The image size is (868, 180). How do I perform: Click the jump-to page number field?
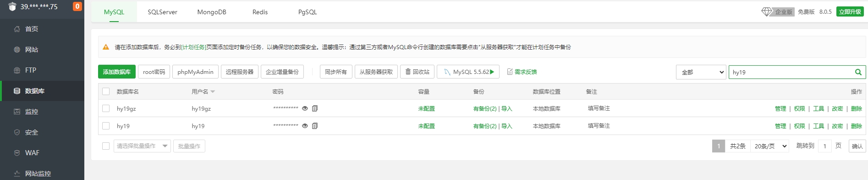tap(825, 146)
